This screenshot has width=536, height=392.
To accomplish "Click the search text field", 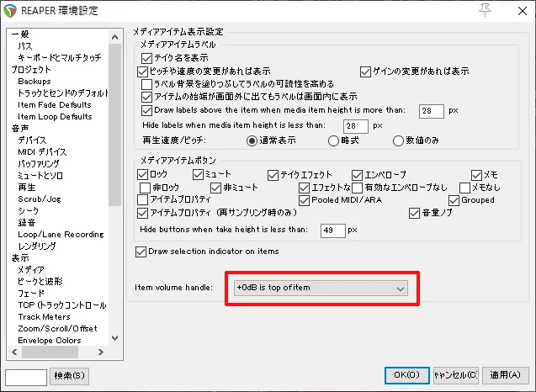I will click(26, 375).
